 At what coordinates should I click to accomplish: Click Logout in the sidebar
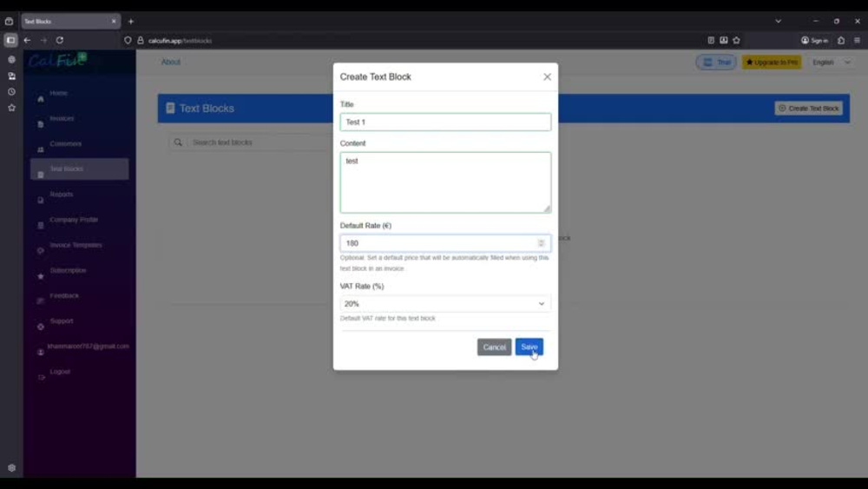(x=60, y=372)
